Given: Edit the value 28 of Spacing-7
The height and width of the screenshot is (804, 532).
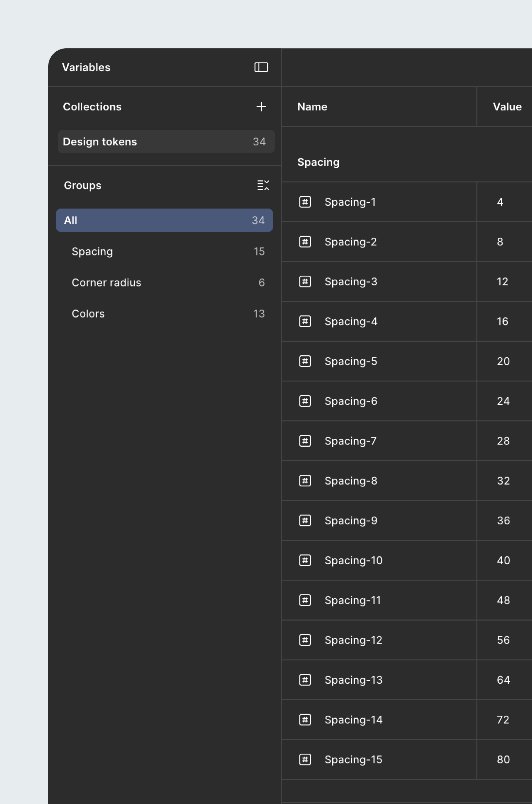Looking at the screenshot, I should [x=503, y=441].
